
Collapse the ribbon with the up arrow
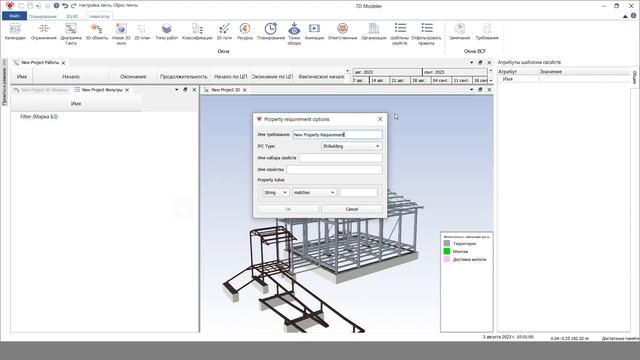pyautogui.click(x=625, y=16)
